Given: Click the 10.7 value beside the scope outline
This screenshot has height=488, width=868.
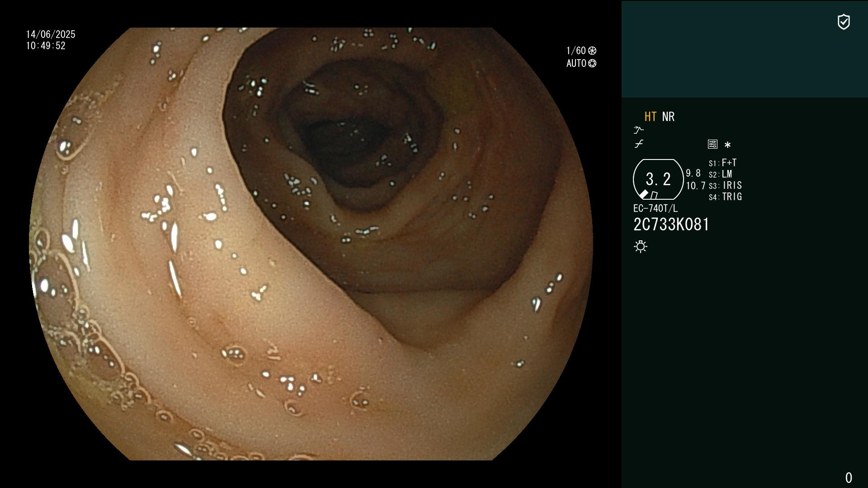Looking at the screenshot, I should (696, 186).
